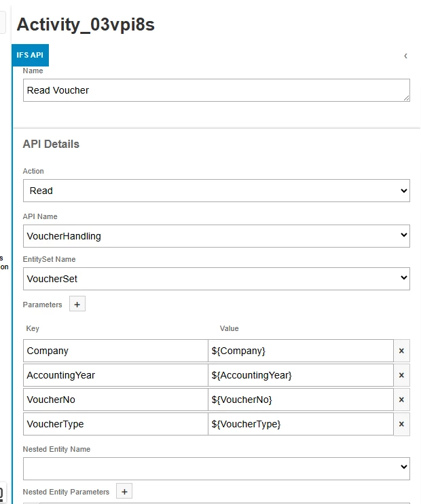Open the Action dropdown showing Read
Image resolution: width=421 pixels, height=504 pixels.
[216, 191]
